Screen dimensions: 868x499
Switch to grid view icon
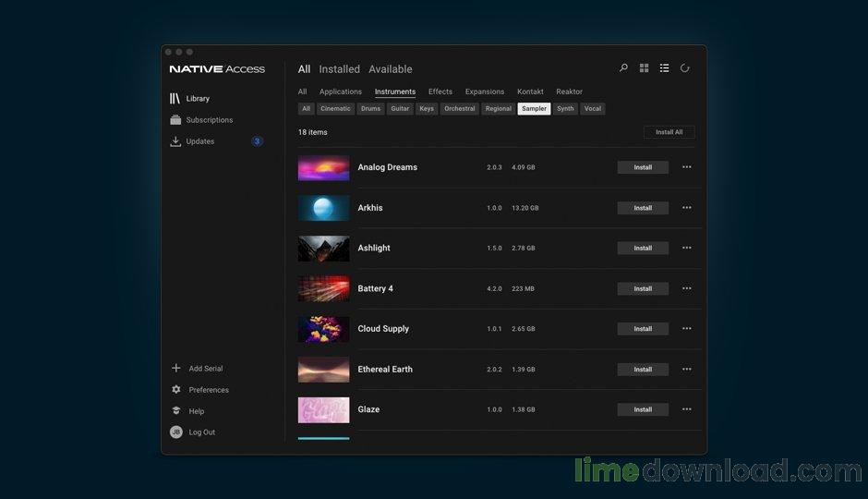(x=644, y=68)
